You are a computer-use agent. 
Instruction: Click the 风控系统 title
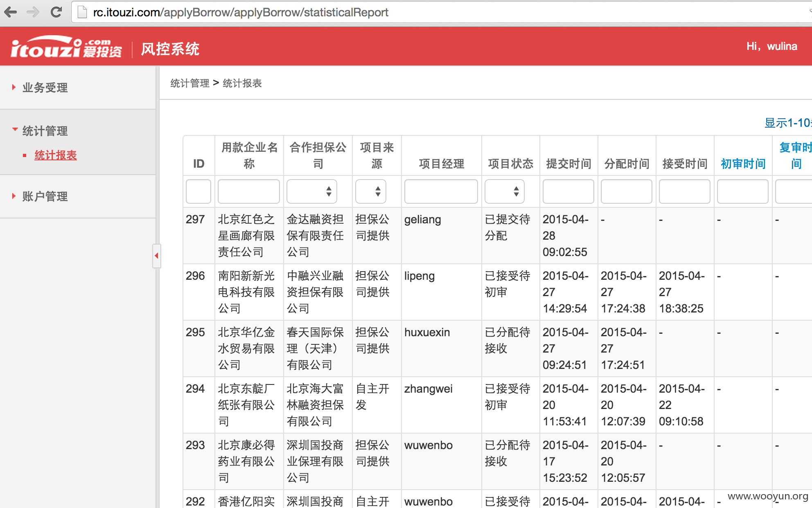170,49
